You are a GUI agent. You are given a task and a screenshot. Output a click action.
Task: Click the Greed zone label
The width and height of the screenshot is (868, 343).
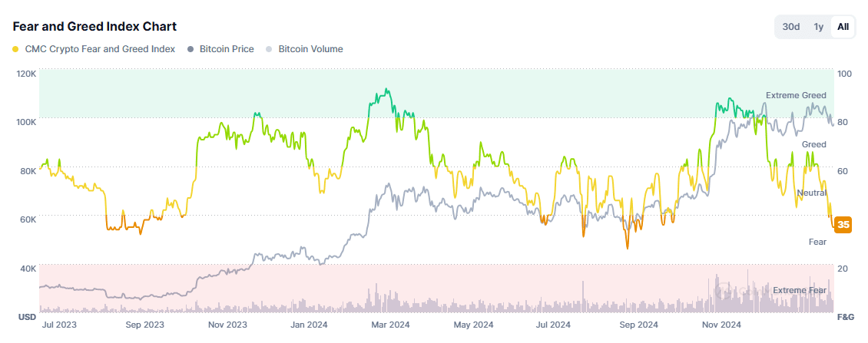[x=813, y=144]
